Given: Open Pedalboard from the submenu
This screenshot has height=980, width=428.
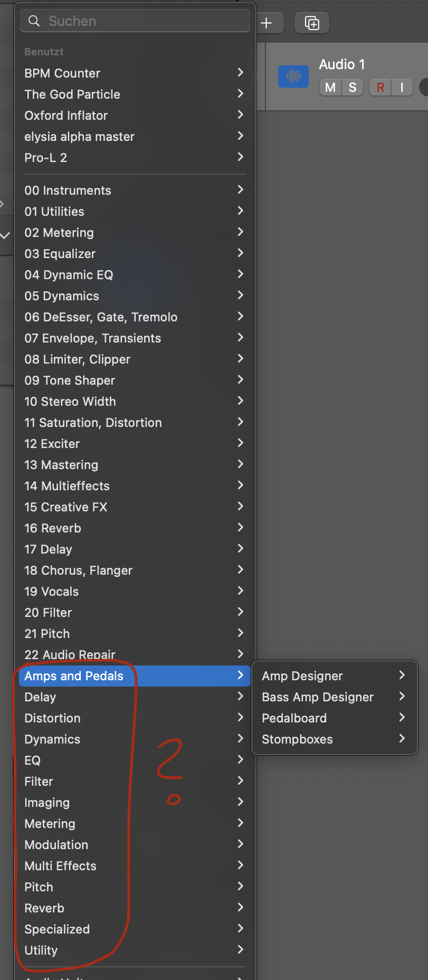Looking at the screenshot, I should (294, 718).
